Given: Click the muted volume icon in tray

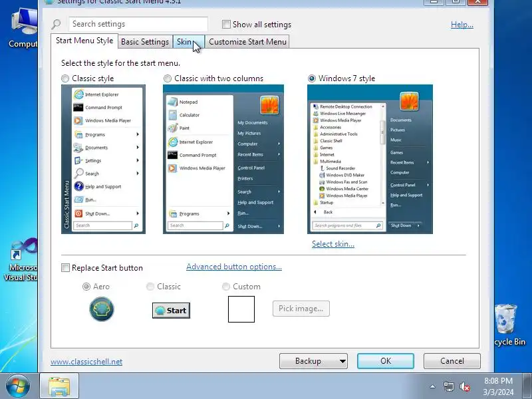Looking at the screenshot, I should point(464,386).
